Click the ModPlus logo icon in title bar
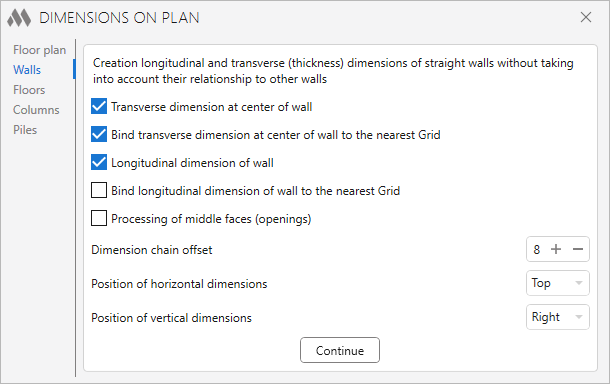Screen dimensions: 610x384 click(19, 18)
